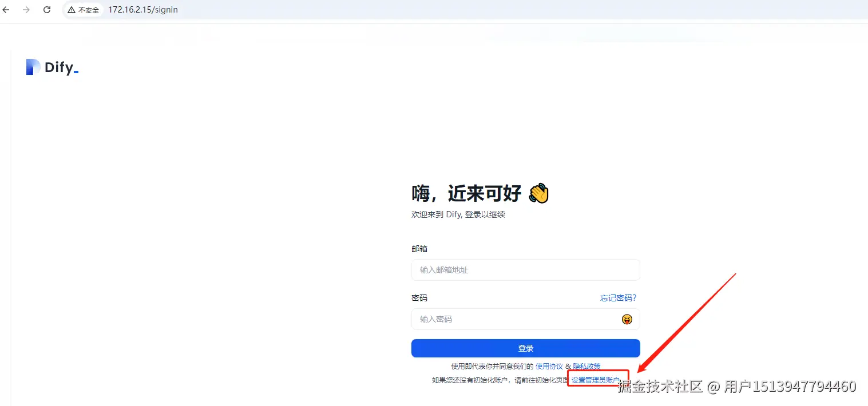
Task: Click the 欢迎来到 Dify, 登录以继续 subtitle
Action: 458,214
